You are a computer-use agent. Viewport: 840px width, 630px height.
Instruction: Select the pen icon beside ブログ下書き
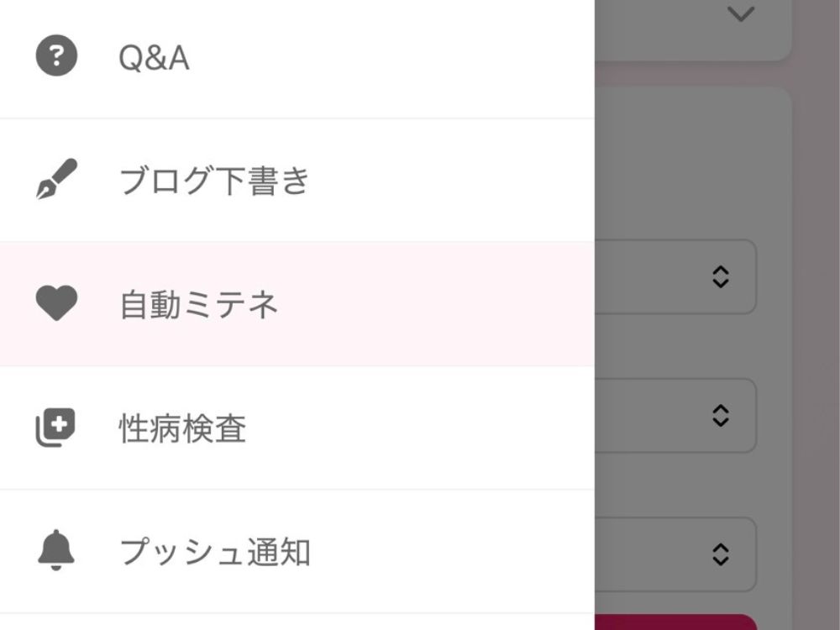(x=56, y=179)
